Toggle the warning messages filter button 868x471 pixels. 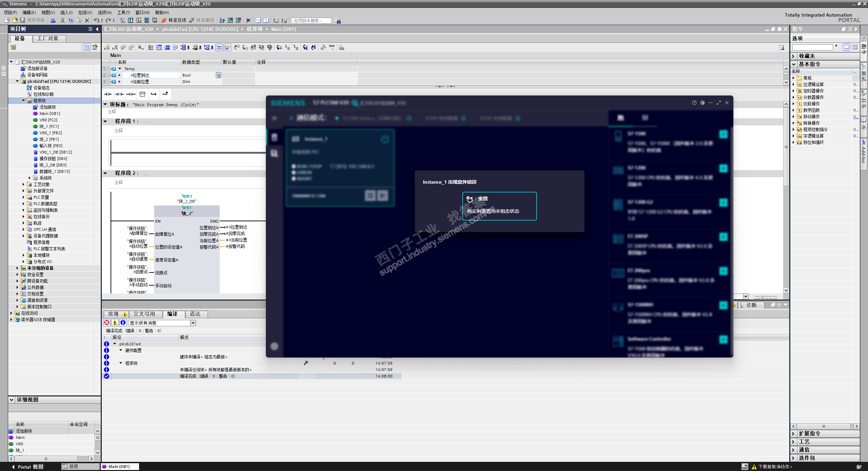click(115, 323)
